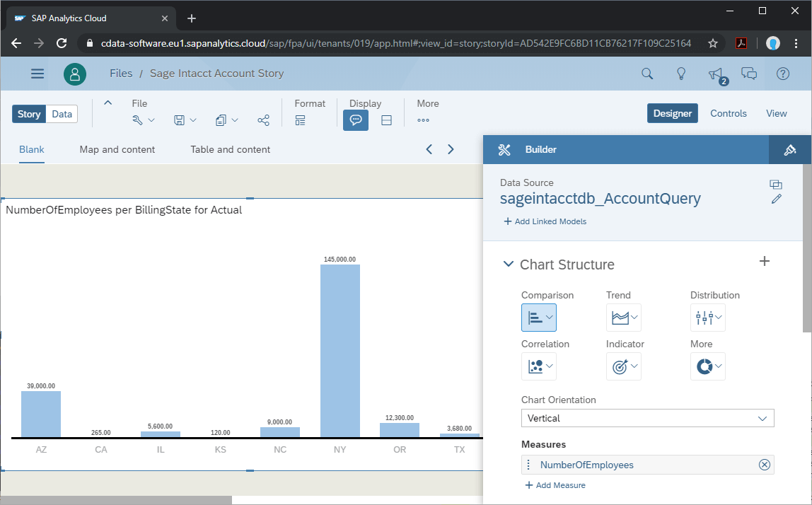The image size is (812, 505).
Task: Open the Styling paintbrush panel
Action: coord(790,150)
